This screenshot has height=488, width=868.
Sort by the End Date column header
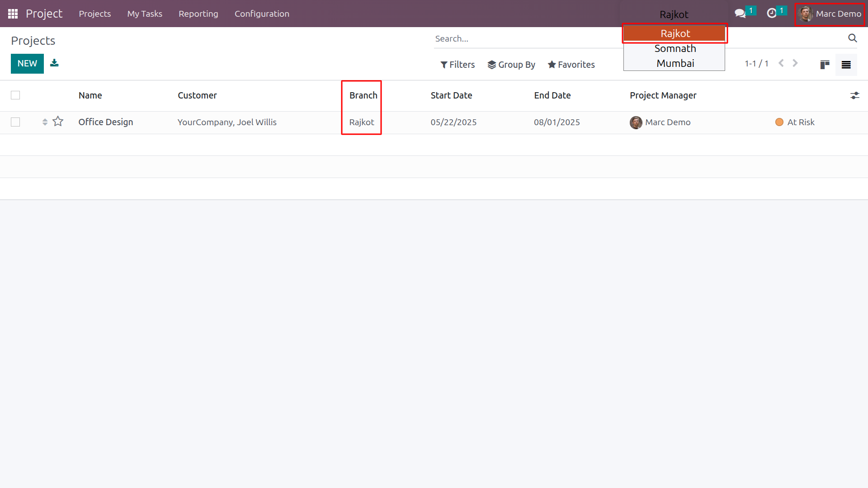[552, 95]
